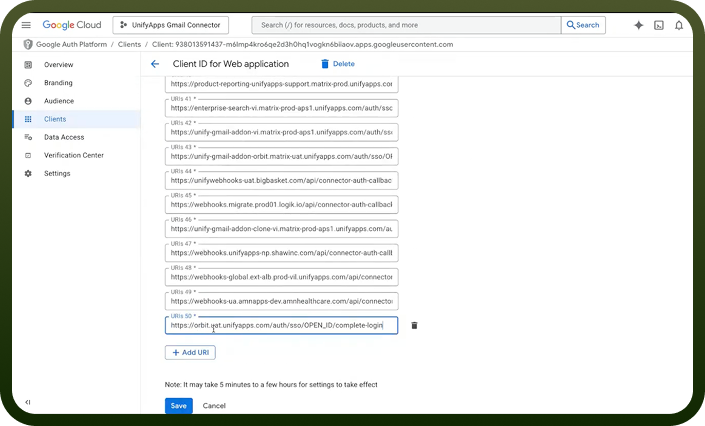
Task: Remove URI 50 with trash icon
Action: point(414,325)
